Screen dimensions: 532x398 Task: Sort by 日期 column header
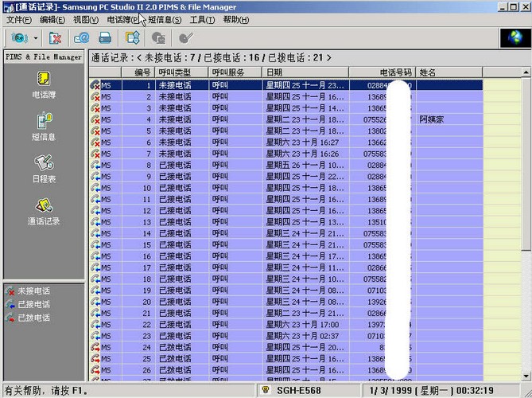pos(305,72)
